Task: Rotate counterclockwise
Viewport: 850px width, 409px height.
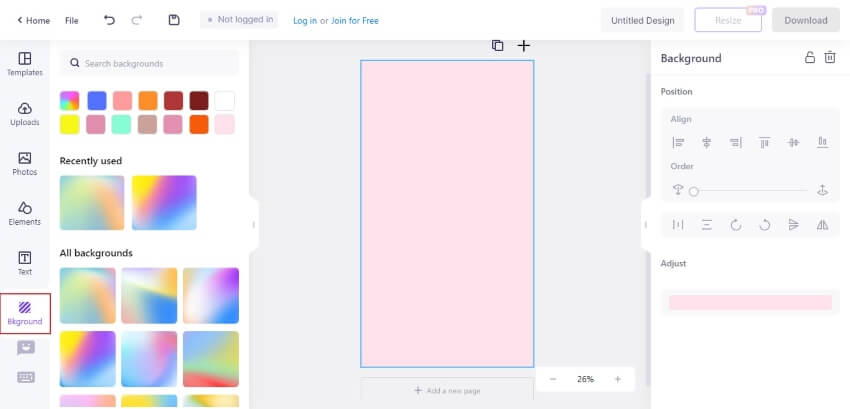Action: point(764,225)
